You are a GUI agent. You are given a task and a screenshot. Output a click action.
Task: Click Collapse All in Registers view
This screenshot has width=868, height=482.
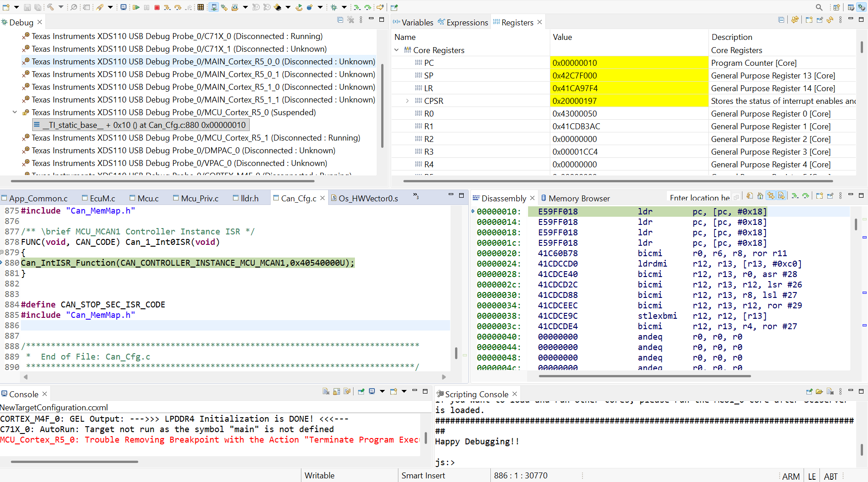tap(781, 19)
